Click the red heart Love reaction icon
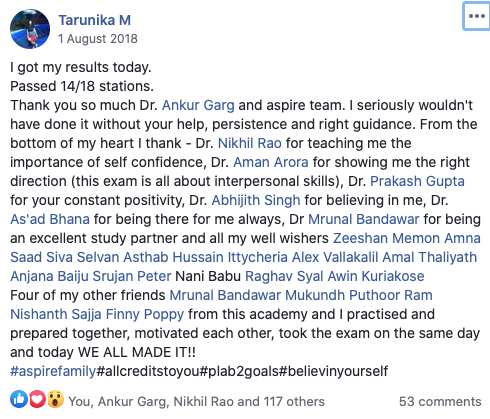The image size is (490, 419). [x=37, y=399]
